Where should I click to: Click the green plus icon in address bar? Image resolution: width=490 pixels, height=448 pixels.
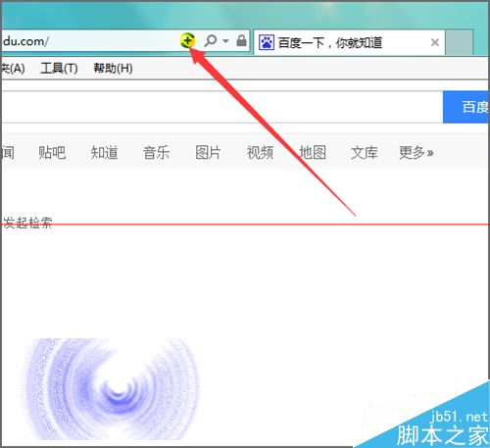pos(187,41)
